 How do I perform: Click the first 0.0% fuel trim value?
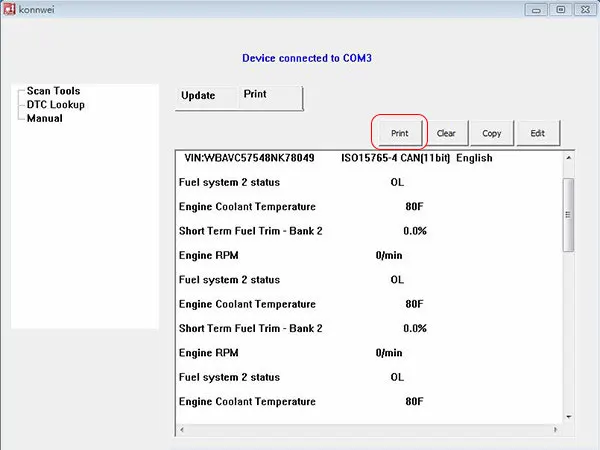coord(415,231)
